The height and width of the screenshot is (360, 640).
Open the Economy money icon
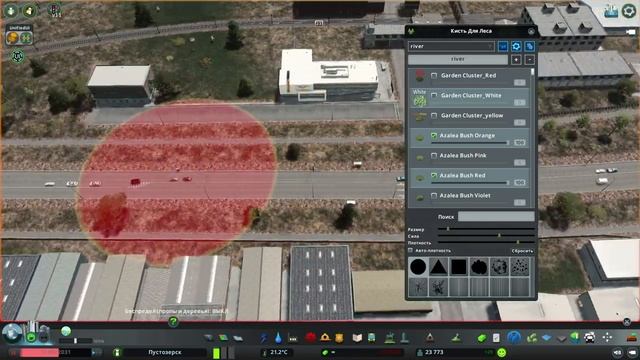pos(482,338)
